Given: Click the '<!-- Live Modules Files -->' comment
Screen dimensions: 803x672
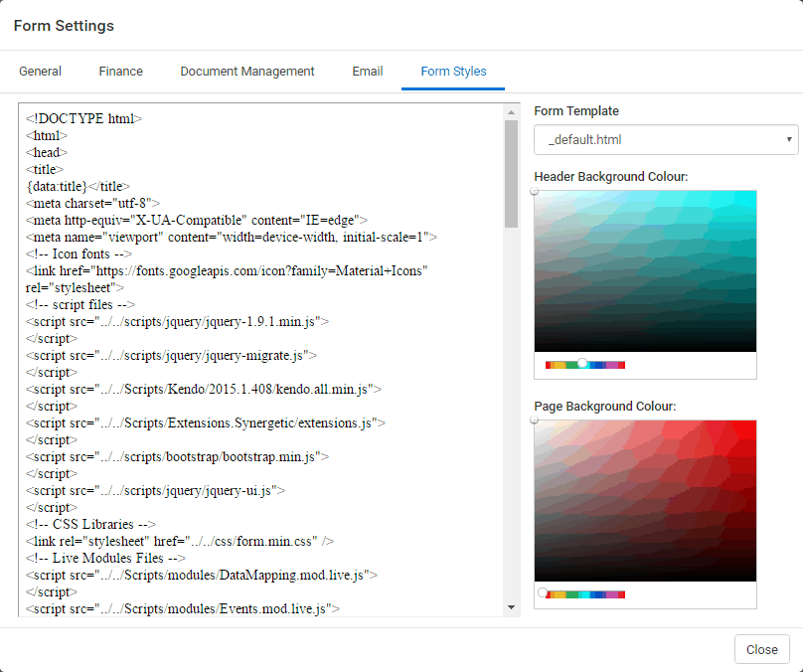Looking at the screenshot, I should click(x=106, y=559).
